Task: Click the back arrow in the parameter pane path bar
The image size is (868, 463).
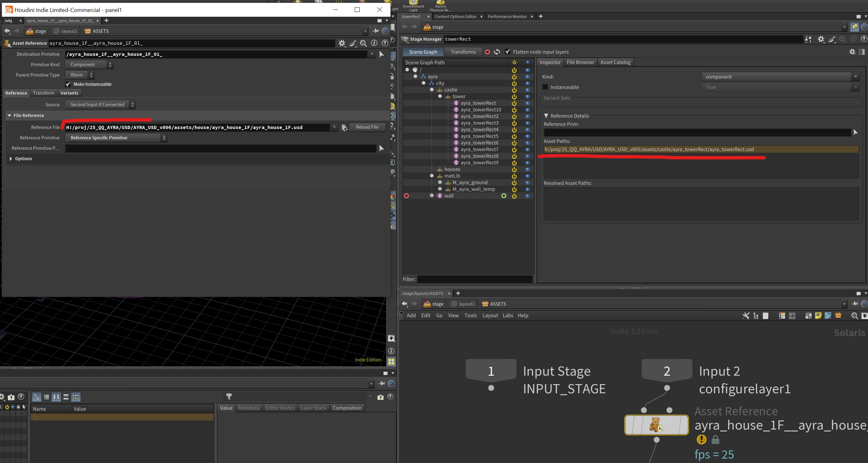Action: tap(7, 31)
